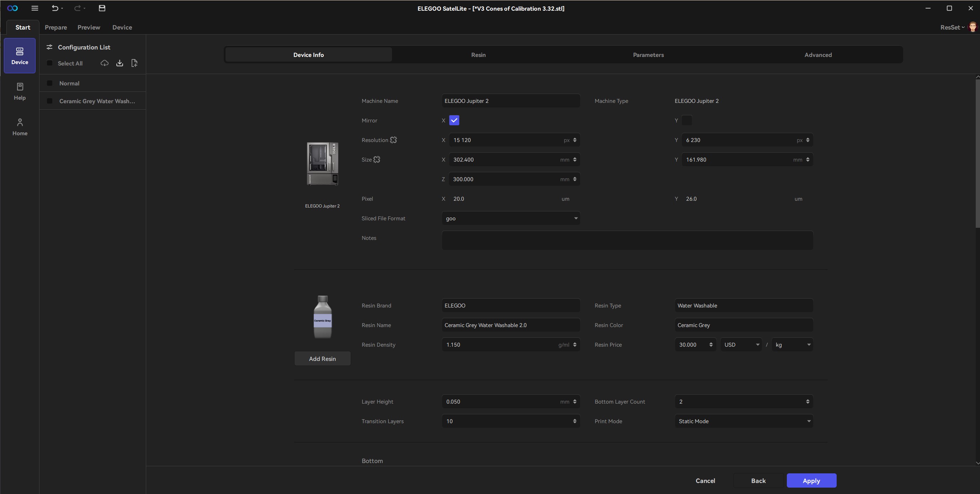The width and height of the screenshot is (980, 494).
Task: Click the Add Resin button
Action: pyautogui.click(x=323, y=358)
